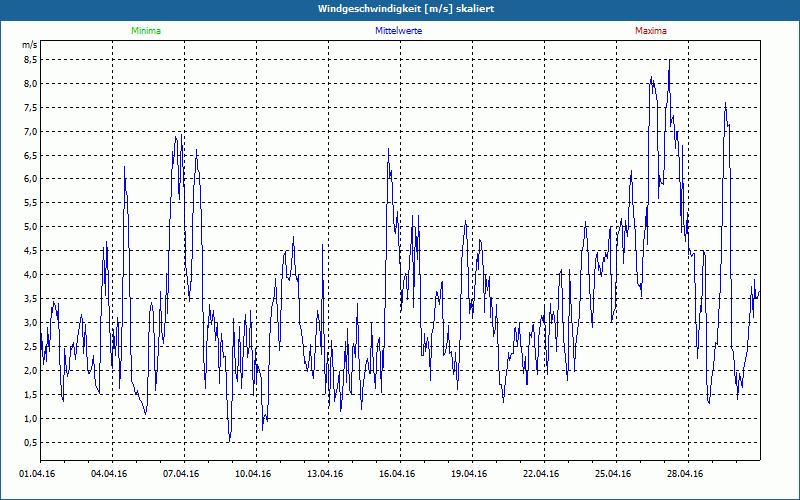This screenshot has height=500, width=800.
Task: Click the 2,5 y-axis value
Action: (31, 347)
